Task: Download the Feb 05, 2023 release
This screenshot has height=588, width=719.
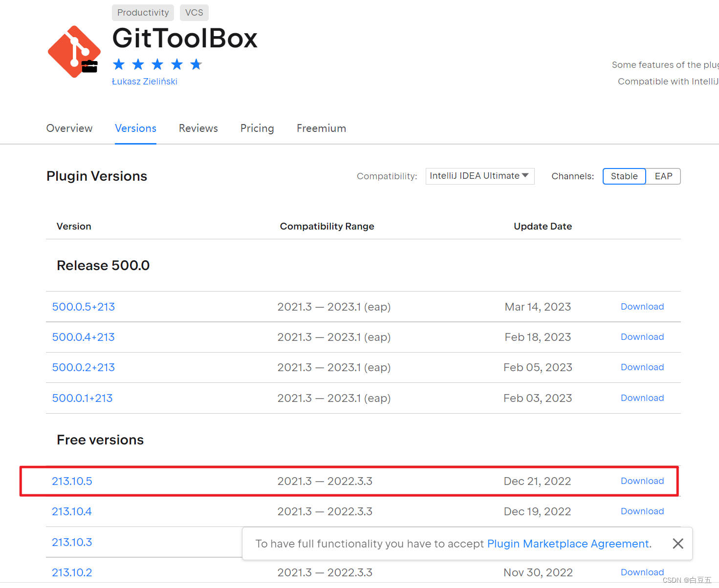Action: (642, 367)
